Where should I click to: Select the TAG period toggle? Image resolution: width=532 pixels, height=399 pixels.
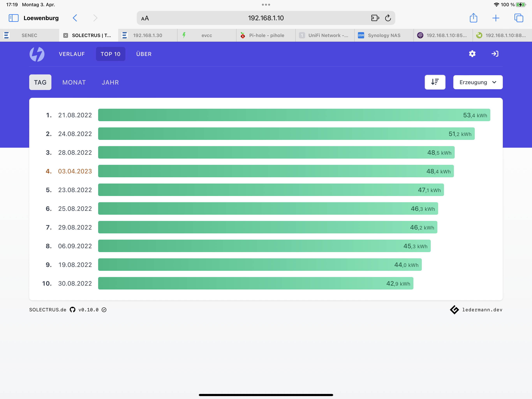pyautogui.click(x=40, y=82)
